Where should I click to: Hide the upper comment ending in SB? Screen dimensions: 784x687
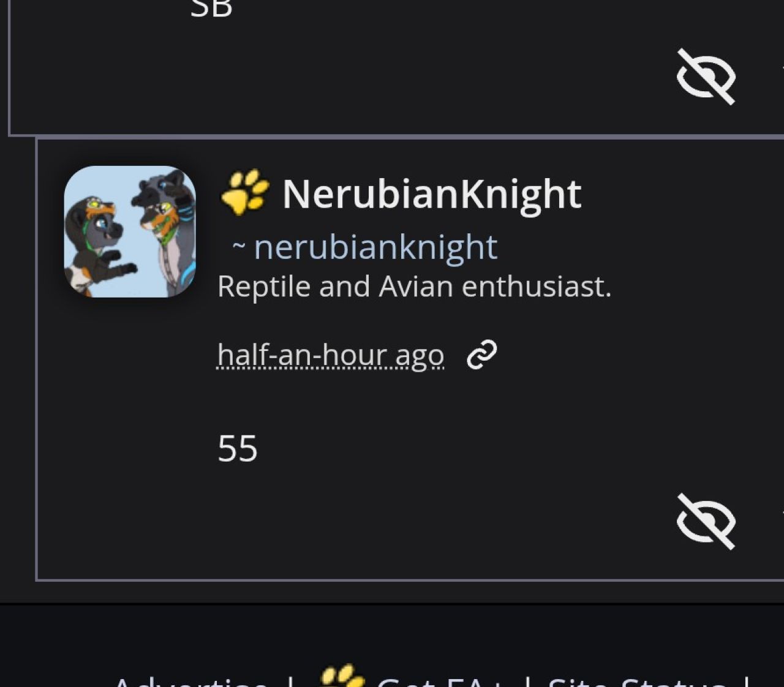click(706, 77)
